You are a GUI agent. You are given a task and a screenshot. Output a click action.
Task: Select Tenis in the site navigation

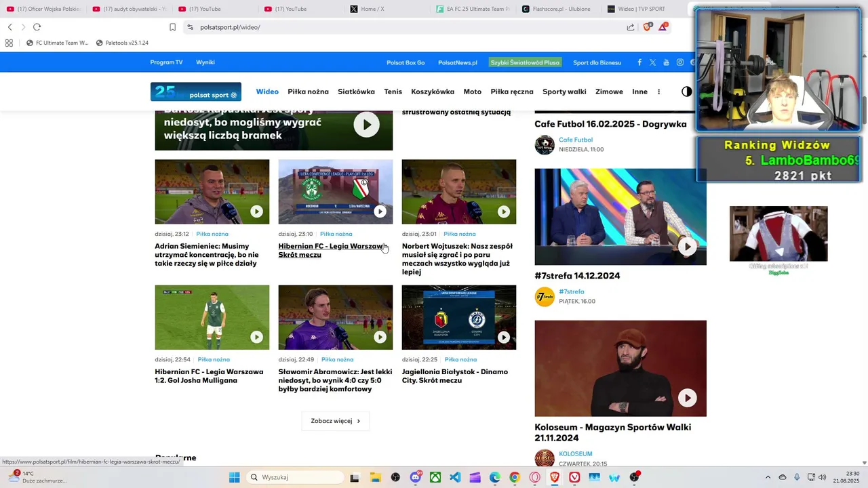(393, 91)
